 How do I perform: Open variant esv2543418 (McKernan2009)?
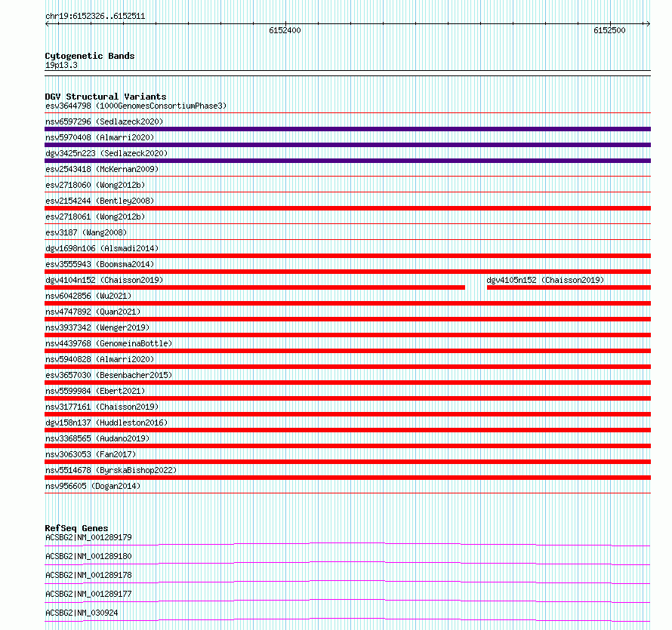click(x=102, y=169)
